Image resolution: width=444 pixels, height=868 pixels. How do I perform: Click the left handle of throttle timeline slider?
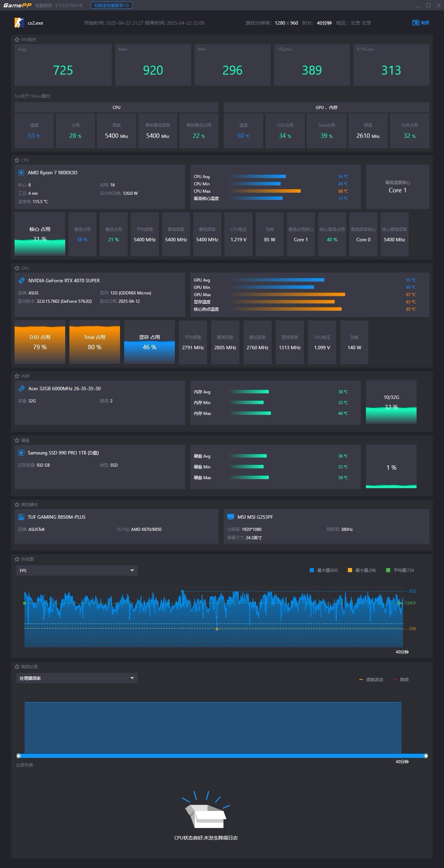click(19, 756)
